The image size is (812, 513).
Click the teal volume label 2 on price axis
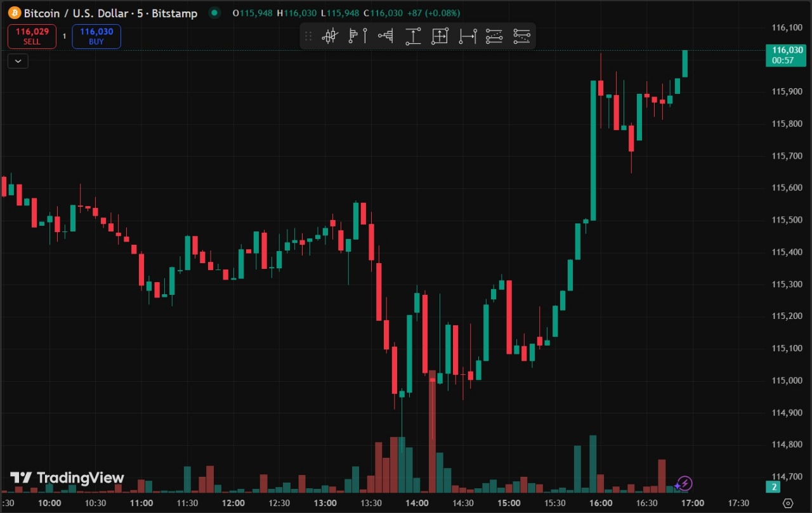[x=773, y=487]
